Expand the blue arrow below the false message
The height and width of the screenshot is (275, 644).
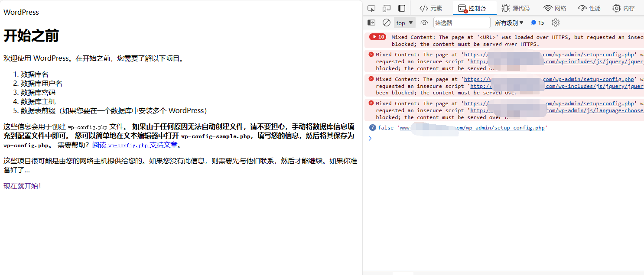click(x=370, y=138)
